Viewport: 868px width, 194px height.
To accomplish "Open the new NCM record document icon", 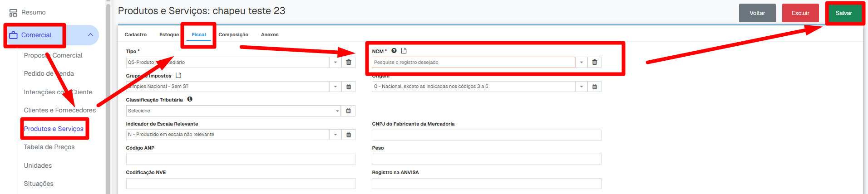I will pyautogui.click(x=404, y=51).
